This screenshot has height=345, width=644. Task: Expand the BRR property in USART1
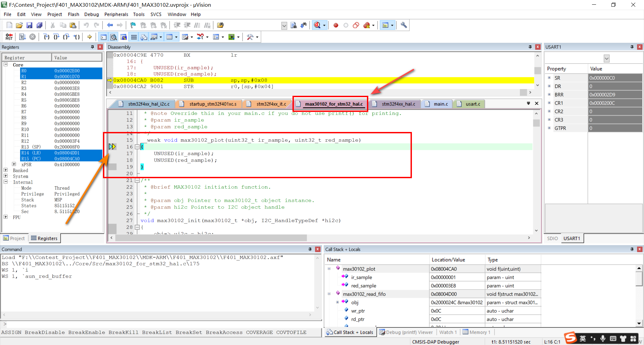(549, 94)
